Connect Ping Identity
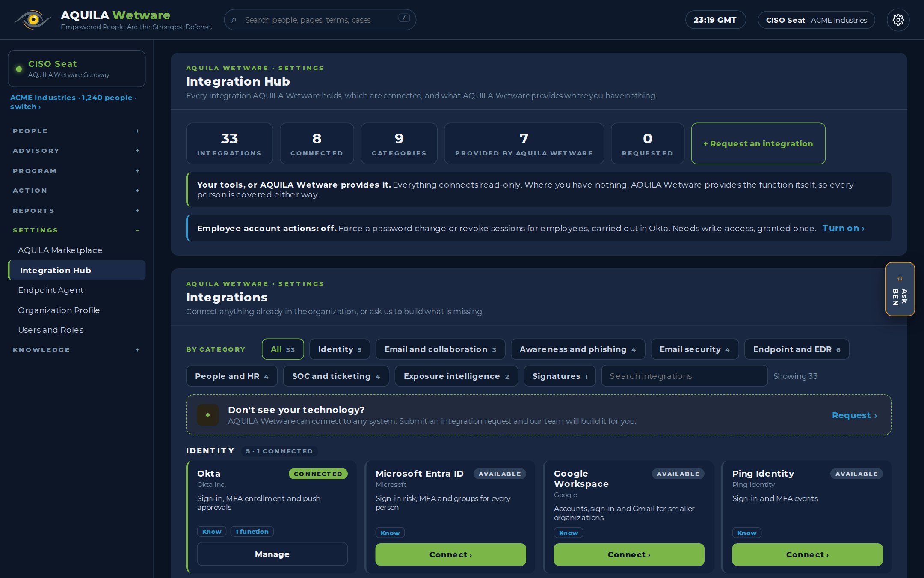The width and height of the screenshot is (924, 578). pos(807,554)
